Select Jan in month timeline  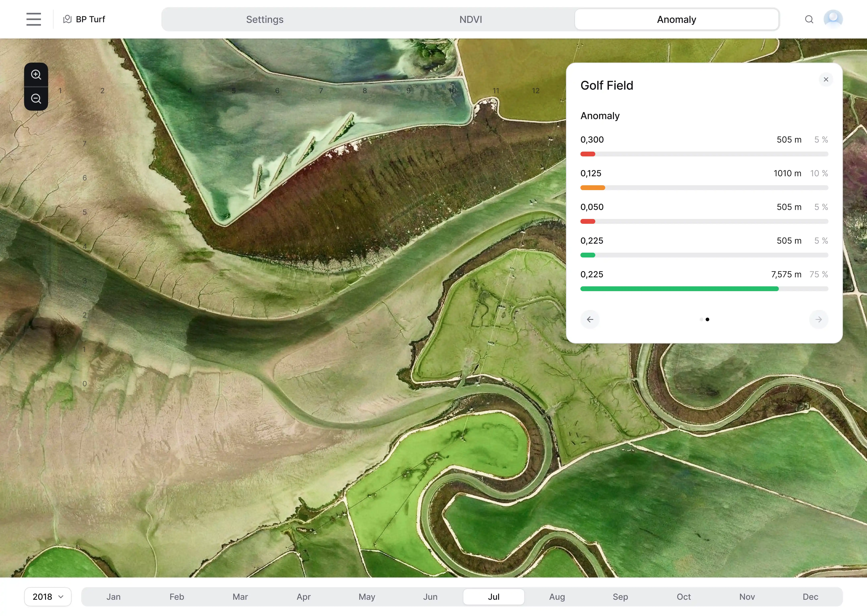[x=114, y=597]
